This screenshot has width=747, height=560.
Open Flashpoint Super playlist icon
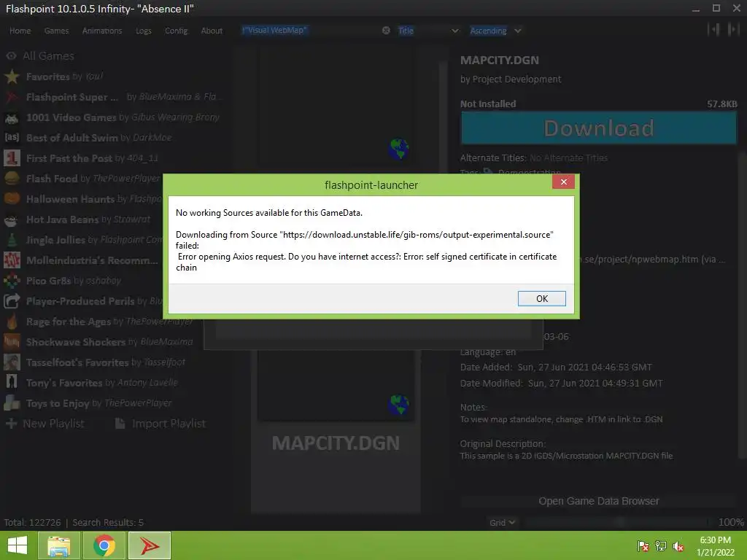[12, 97]
